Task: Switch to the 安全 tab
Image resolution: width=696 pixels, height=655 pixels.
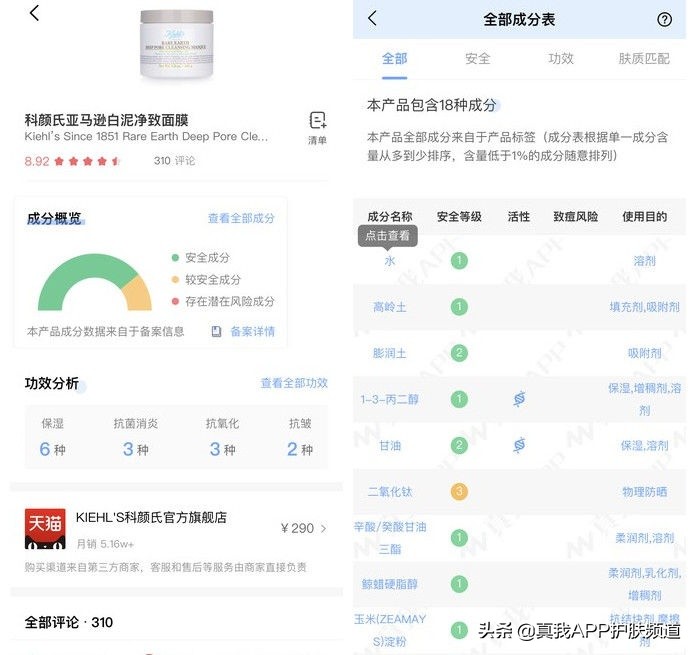Action: 478,59
